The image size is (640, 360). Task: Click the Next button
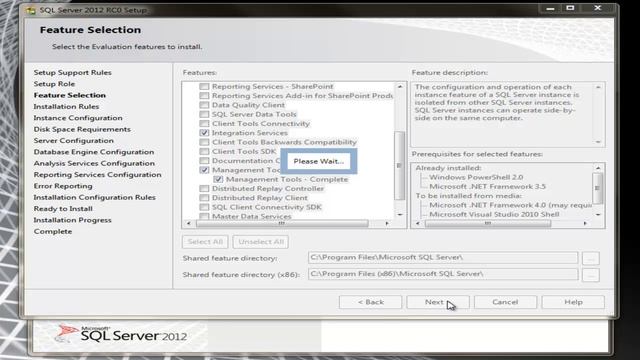point(438,302)
